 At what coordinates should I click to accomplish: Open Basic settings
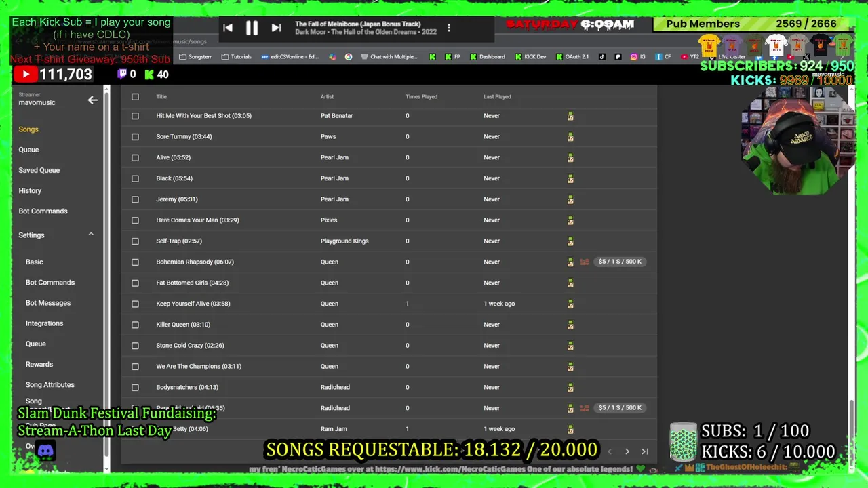coord(35,262)
